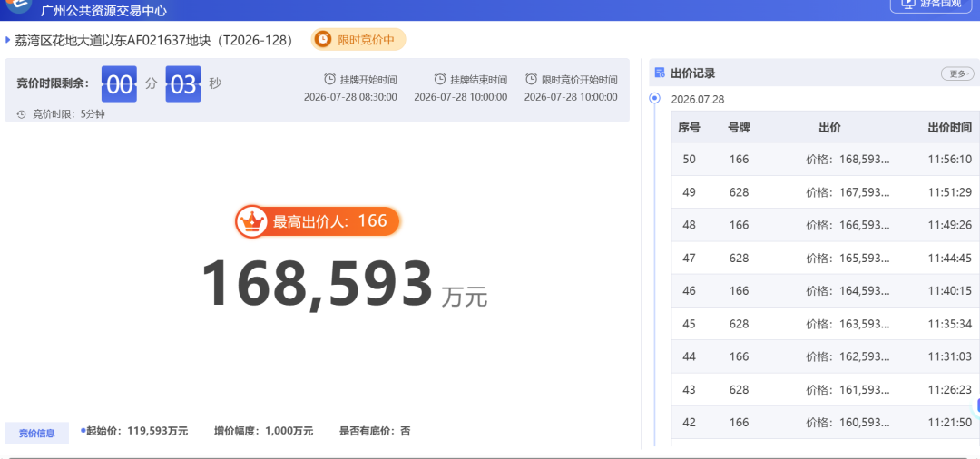Click the 号牌 column header

(739, 128)
